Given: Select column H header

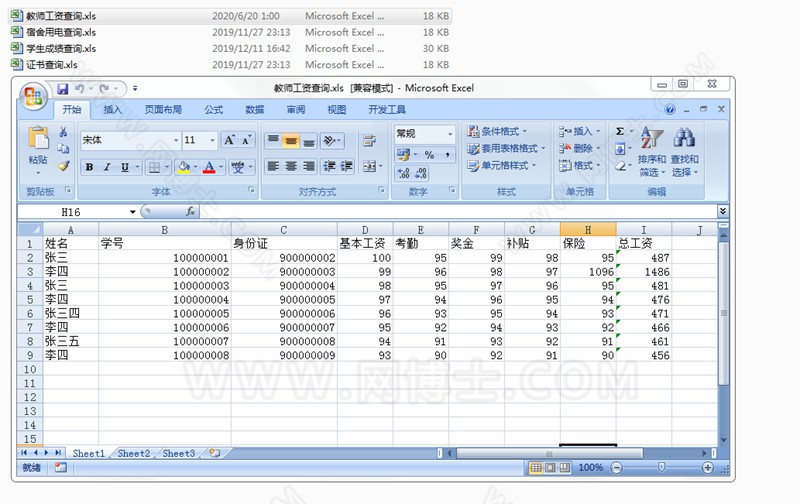Looking at the screenshot, I should [588, 230].
